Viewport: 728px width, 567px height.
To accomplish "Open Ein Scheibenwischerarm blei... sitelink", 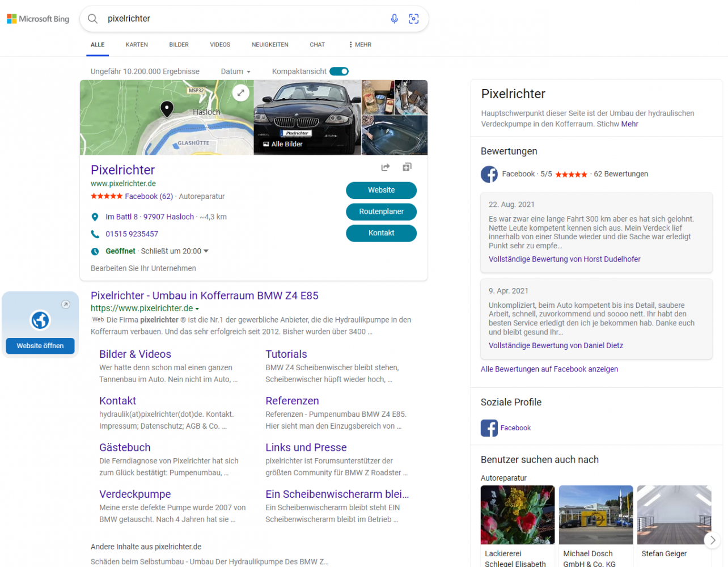I will point(337,494).
